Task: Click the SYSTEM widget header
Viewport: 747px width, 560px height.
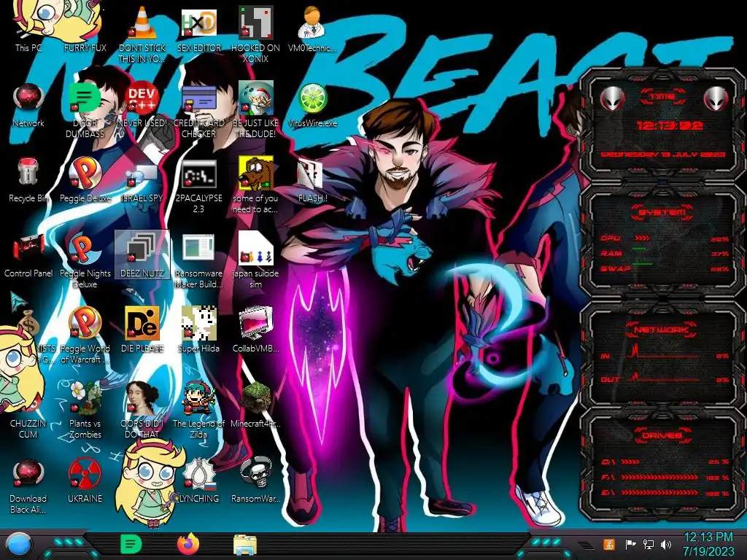Action: (662, 212)
